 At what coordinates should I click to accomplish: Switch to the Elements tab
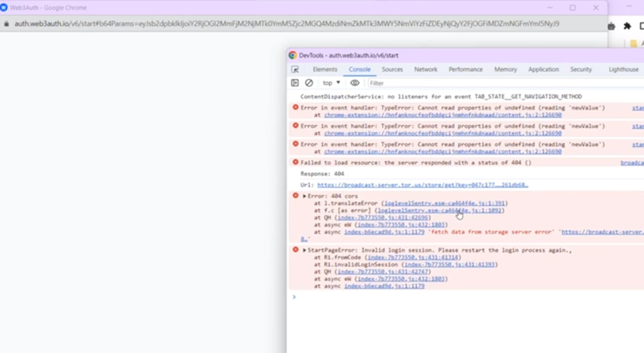325,69
